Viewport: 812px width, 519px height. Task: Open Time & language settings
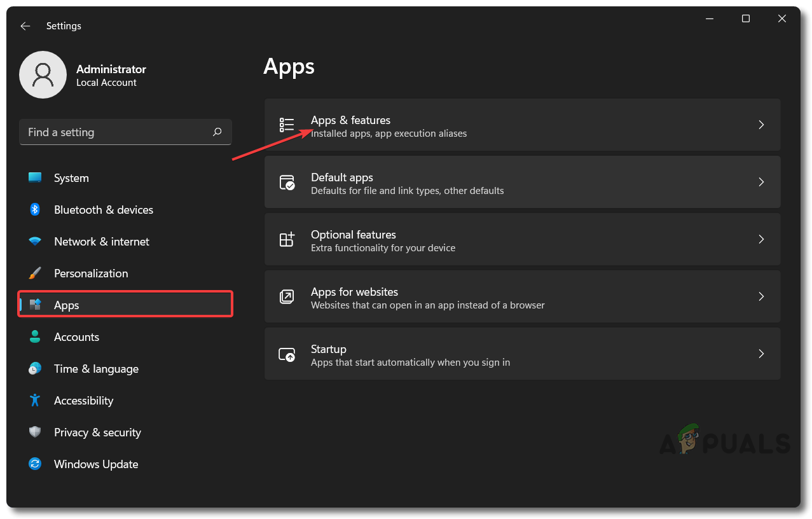click(96, 369)
